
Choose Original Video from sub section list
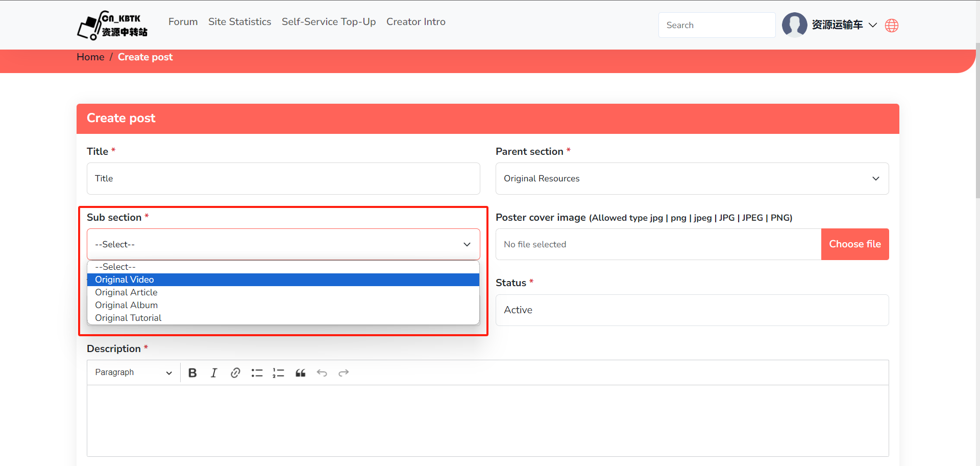(125, 279)
